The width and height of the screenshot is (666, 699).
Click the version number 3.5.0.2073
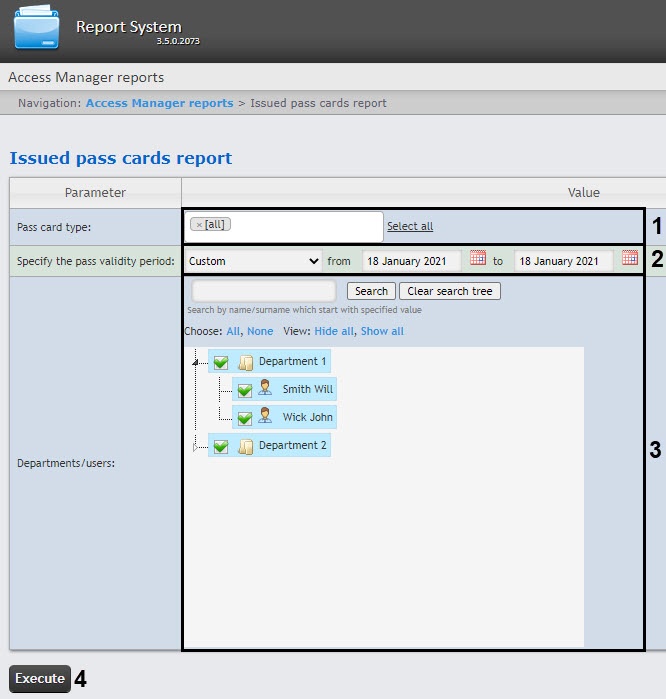178,41
